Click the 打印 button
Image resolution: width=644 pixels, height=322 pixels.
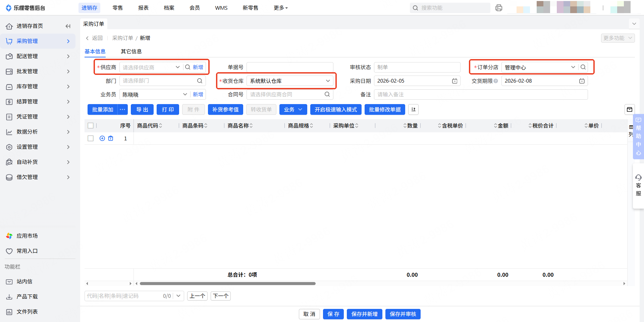tap(168, 109)
